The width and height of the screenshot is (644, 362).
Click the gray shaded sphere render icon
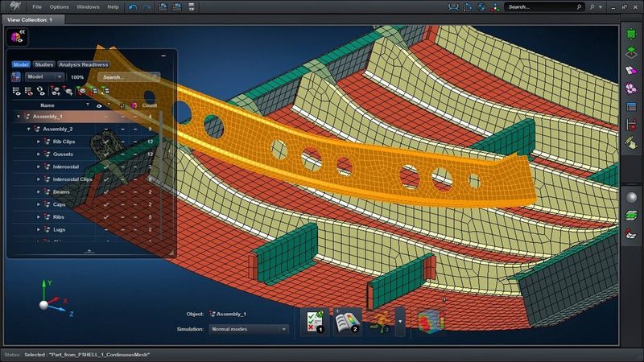[631, 197]
